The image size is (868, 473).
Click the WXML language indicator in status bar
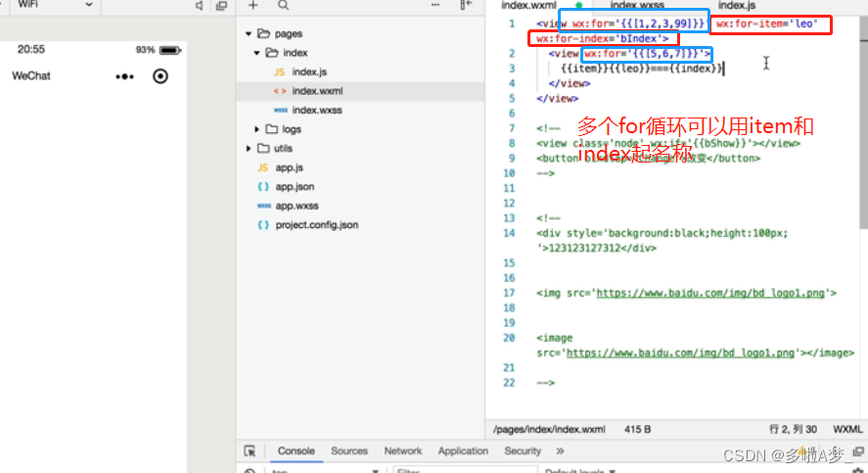pyautogui.click(x=847, y=429)
